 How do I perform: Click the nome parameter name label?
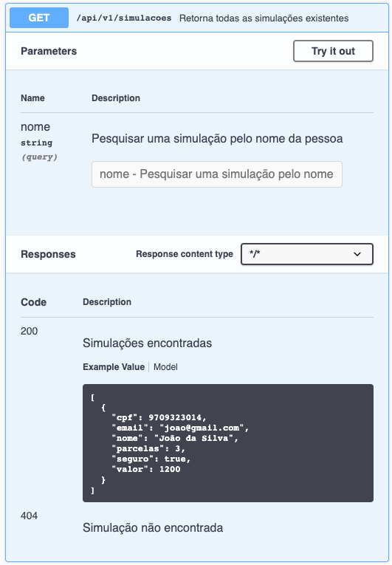click(35, 126)
